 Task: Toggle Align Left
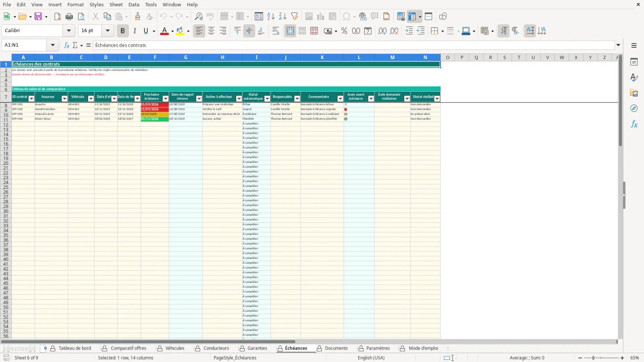199,31
